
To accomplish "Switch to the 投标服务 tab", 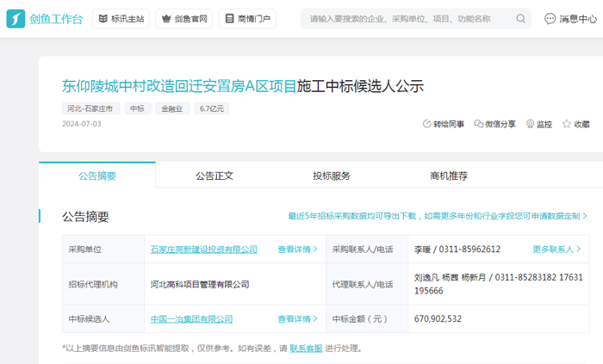I will pyautogui.click(x=332, y=176).
